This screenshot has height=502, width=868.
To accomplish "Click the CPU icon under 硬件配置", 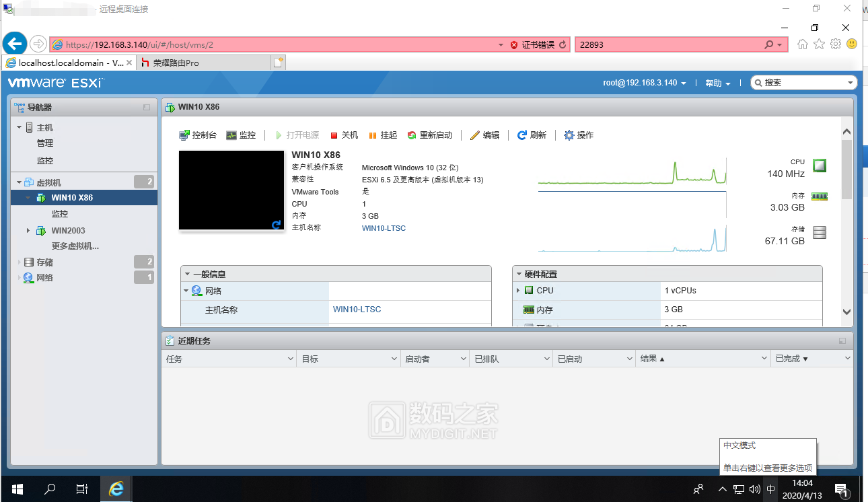I will 530,291.
